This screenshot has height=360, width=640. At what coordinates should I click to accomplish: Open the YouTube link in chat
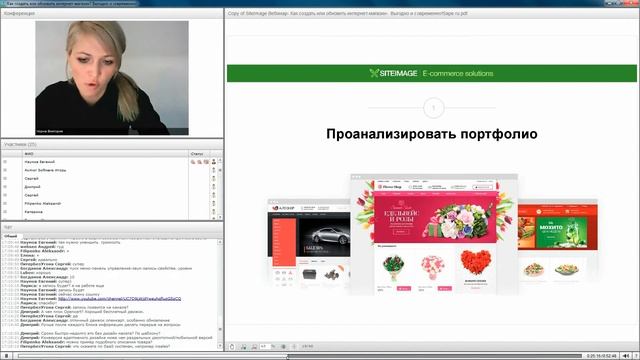point(120,299)
